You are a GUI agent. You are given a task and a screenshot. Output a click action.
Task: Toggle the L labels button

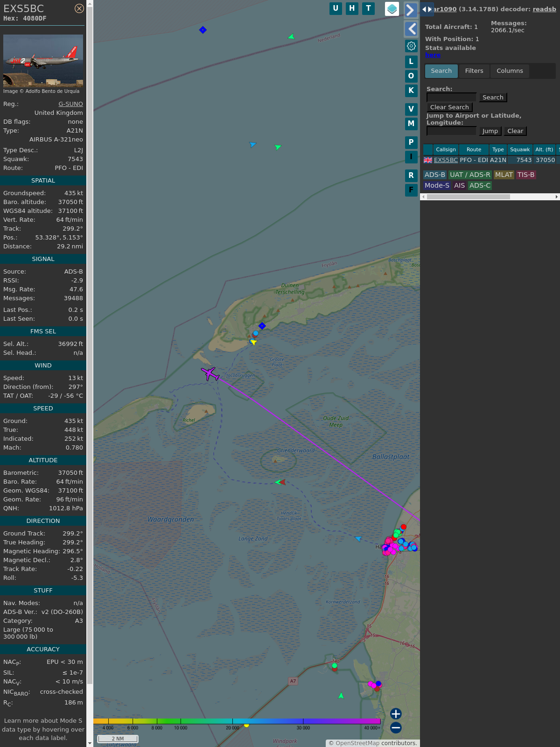411,62
